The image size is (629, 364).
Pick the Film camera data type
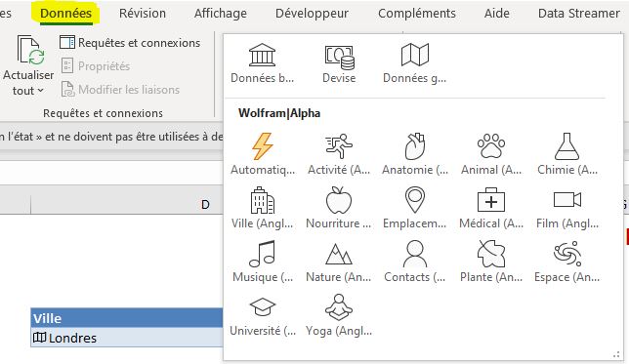[x=567, y=208]
